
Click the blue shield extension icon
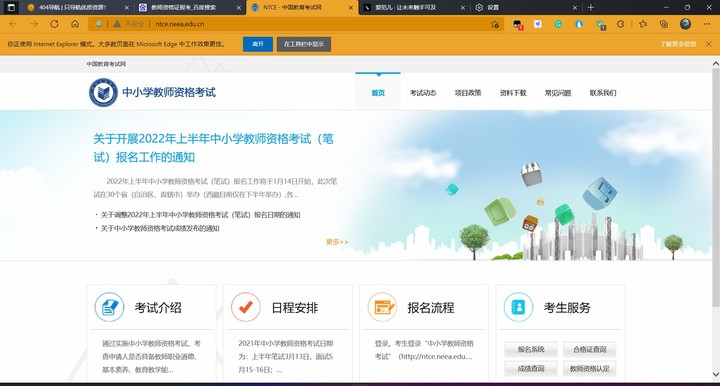click(579, 24)
